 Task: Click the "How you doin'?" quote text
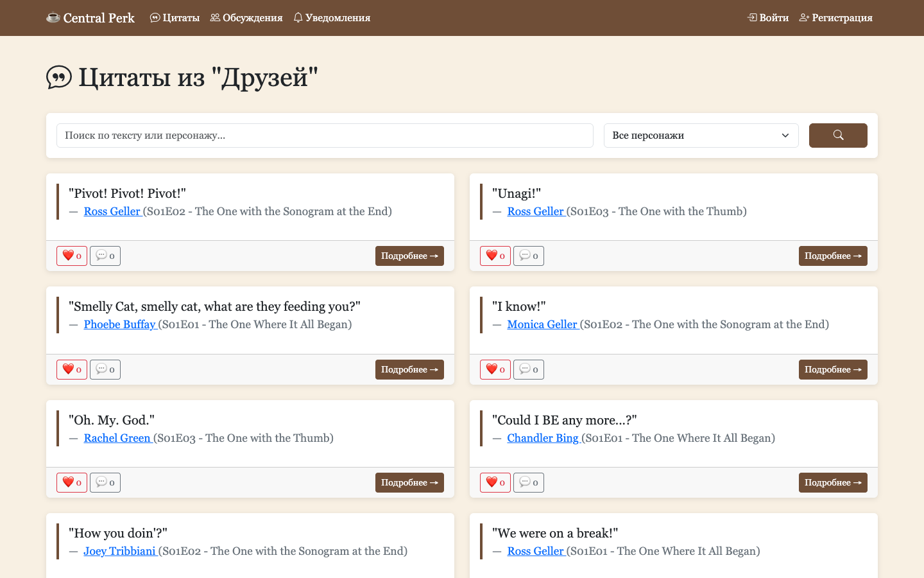(118, 533)
